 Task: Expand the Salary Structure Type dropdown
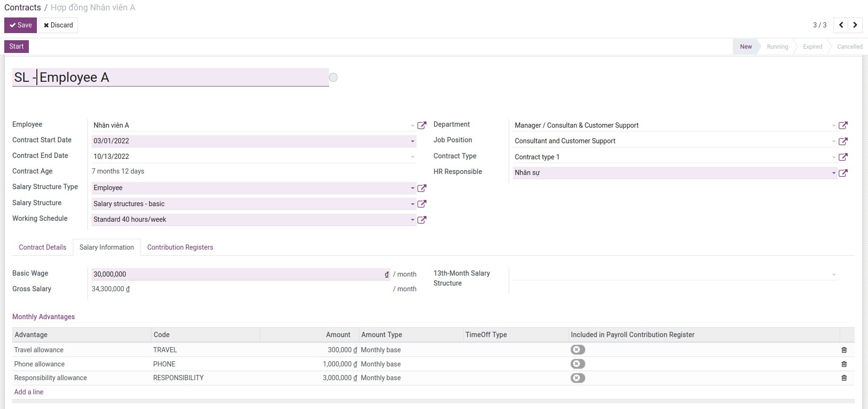coord(412,188)
